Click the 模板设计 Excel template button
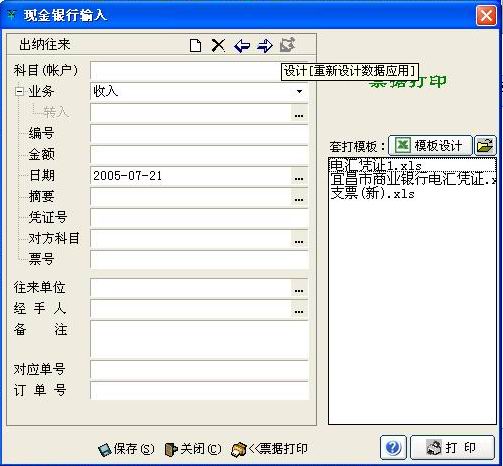 click(x=430, y=146)
